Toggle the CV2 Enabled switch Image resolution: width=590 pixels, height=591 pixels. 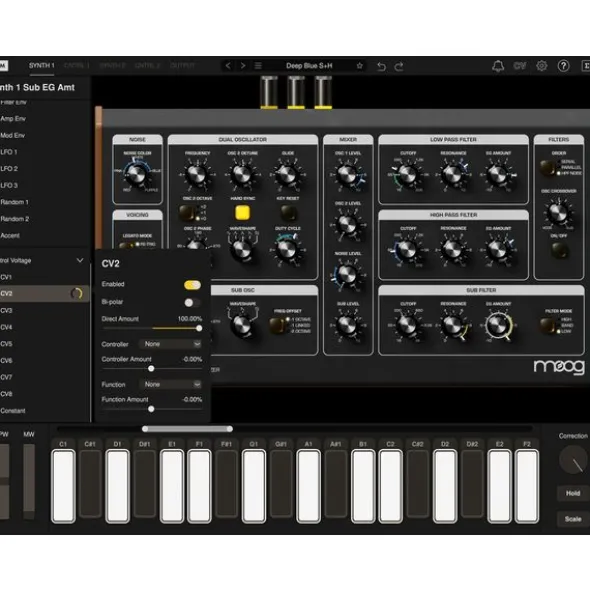coord(192,285)
